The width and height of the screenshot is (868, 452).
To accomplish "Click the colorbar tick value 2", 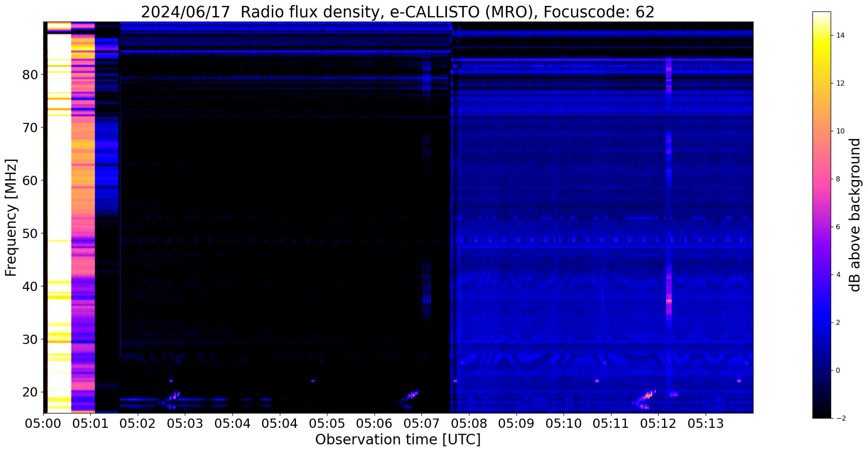I will click(x=838, y=323).
